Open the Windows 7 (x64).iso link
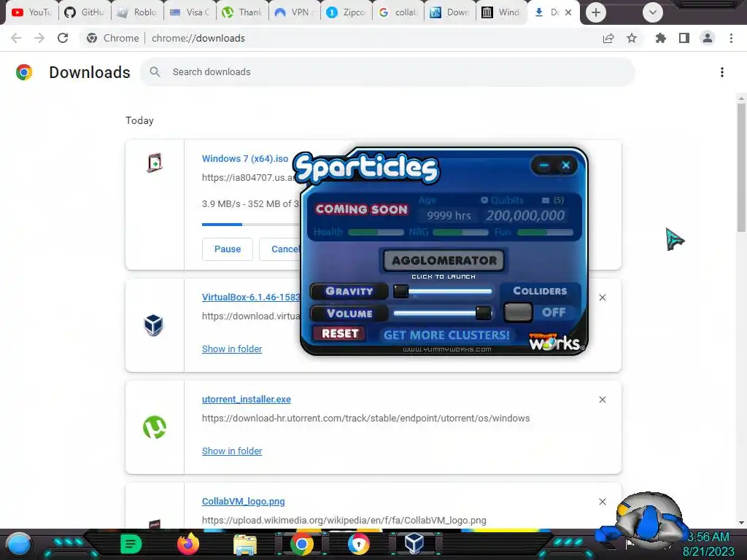Image resolution: width=747 pixels, height=560 pixels. [x=245, y=158]
